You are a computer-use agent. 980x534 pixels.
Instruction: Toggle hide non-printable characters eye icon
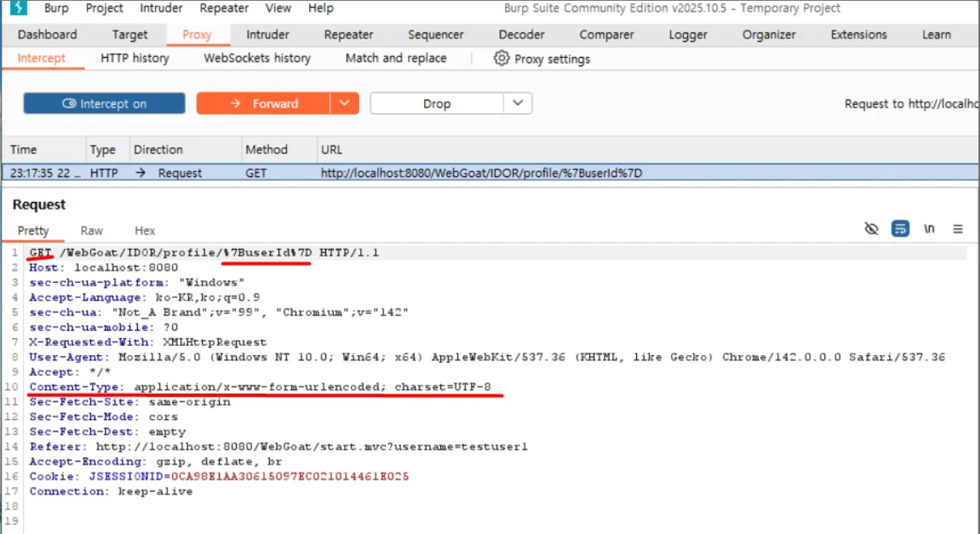pyautogui.click(x=872, y=229)
